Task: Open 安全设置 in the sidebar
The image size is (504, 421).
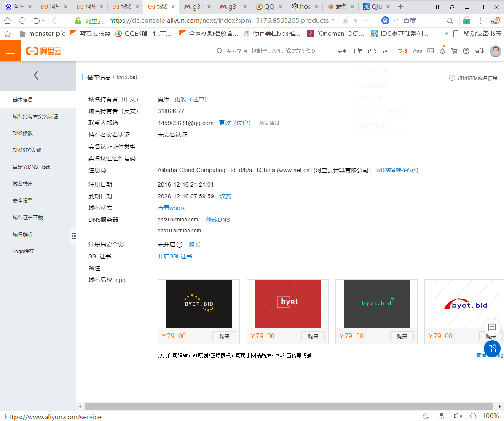Action: (x=23, y=201)
